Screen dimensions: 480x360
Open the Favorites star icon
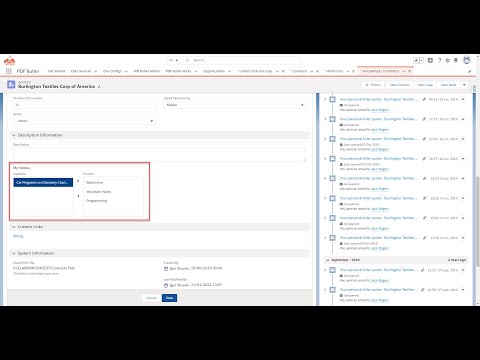pos(416,60)
